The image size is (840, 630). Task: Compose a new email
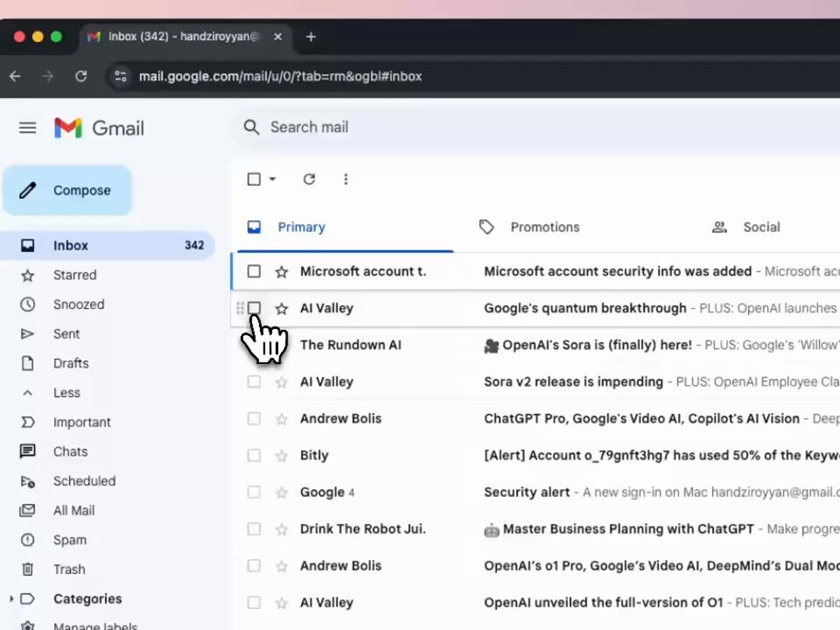[67, 190]
